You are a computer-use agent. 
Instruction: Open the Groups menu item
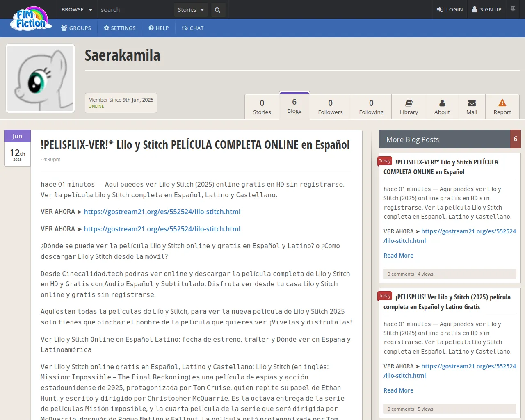click(x=76, y=28)
